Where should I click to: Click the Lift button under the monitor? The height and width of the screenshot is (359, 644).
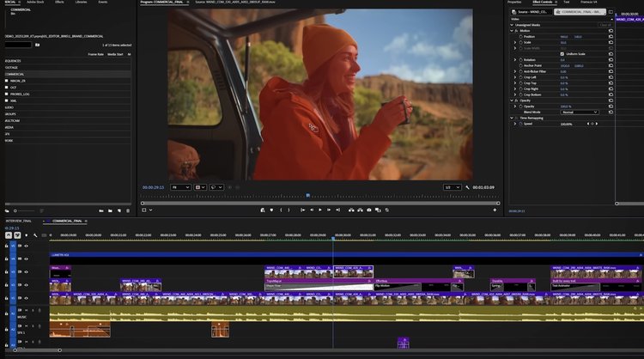pyautogui.click(x=351, y=210)
